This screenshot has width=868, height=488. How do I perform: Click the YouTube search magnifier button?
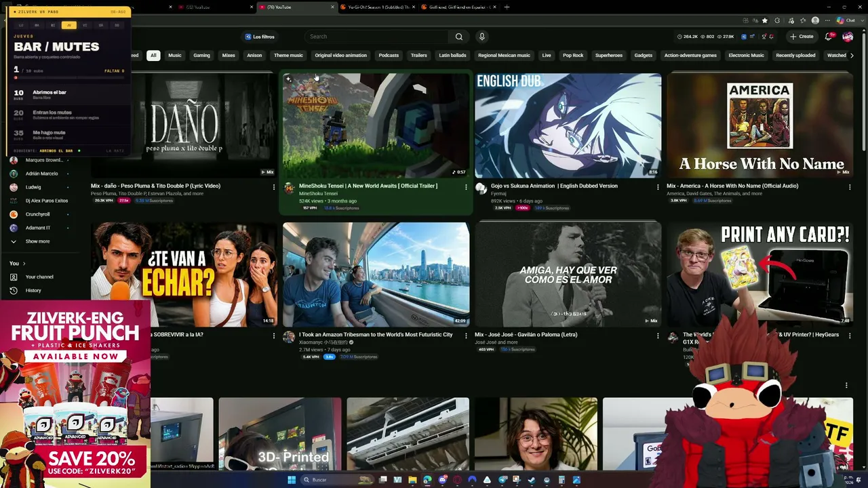(x=459, y=37)
